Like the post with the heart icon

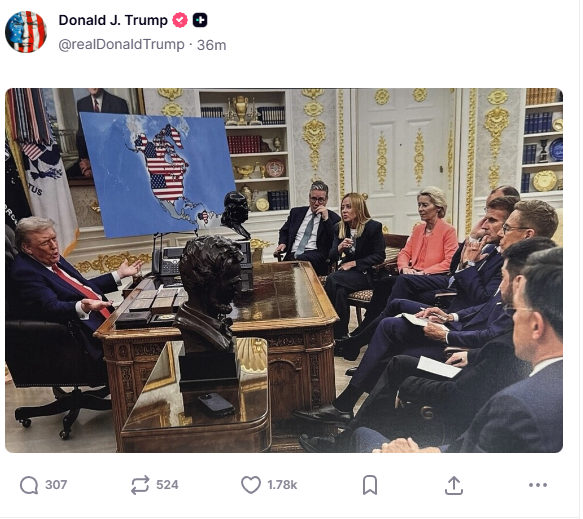point(251,486)
